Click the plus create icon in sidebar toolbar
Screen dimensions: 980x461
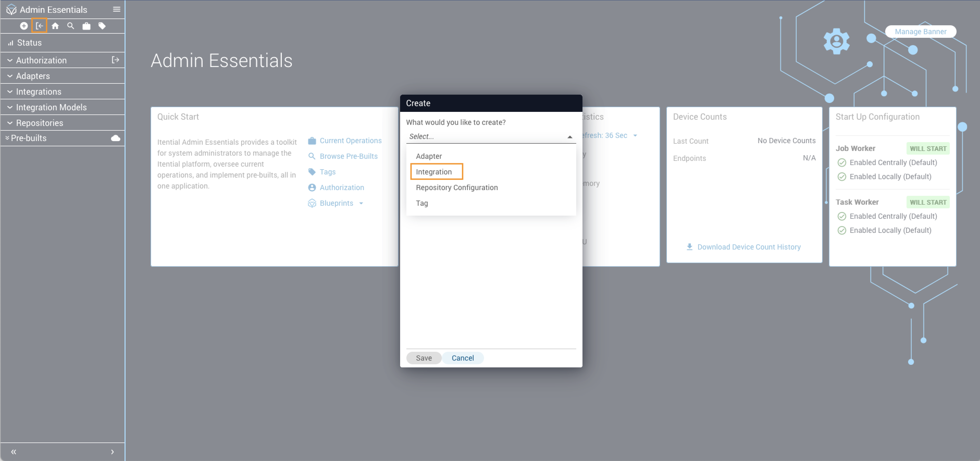(x=24, y=26)
